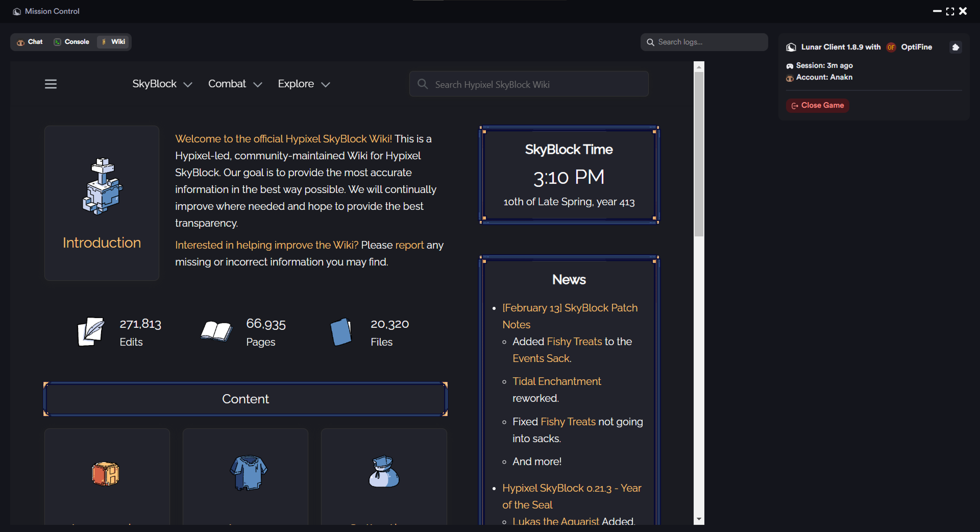Click the puzzle piece mods icon
980x532 pixels.
956,47
